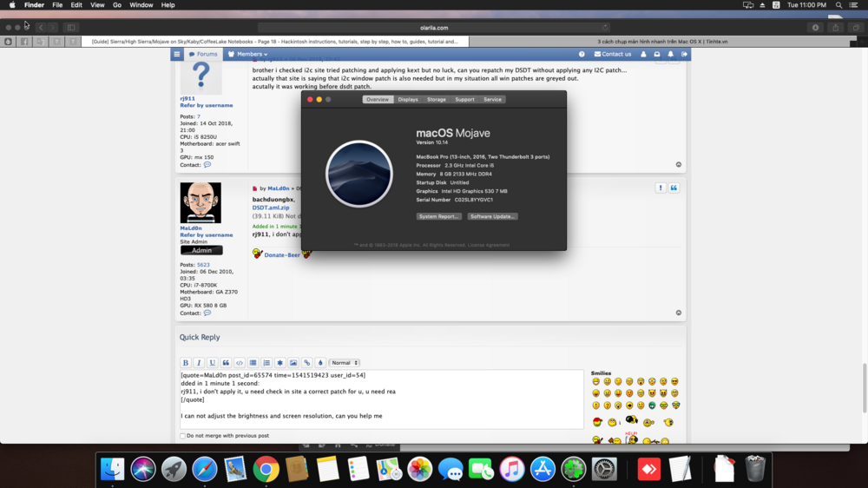Insert URL link in Quick Reply editor
The image size is (868, 488).
click(x=306, y=363)
